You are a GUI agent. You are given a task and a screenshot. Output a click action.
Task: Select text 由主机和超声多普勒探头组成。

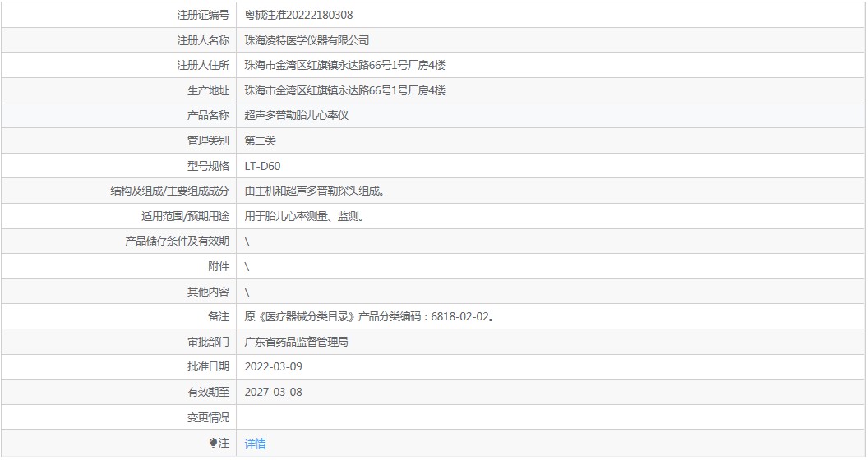315,191
